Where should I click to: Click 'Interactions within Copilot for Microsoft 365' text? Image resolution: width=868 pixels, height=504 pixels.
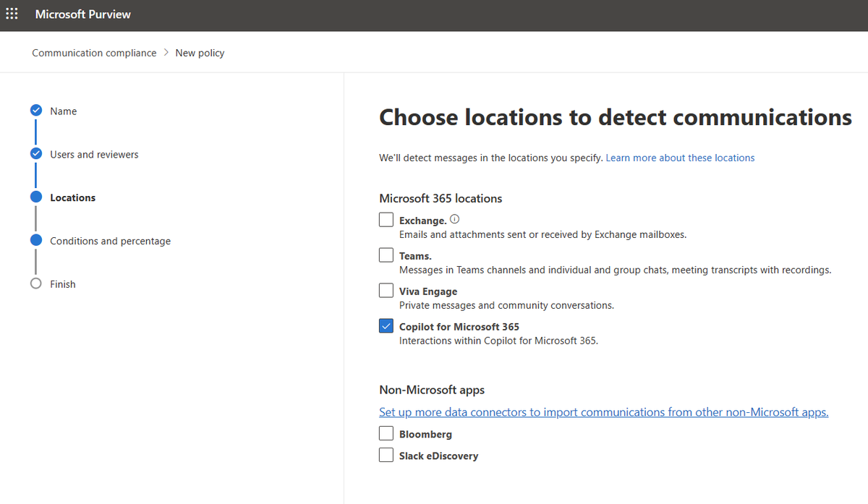click(498, 341)
